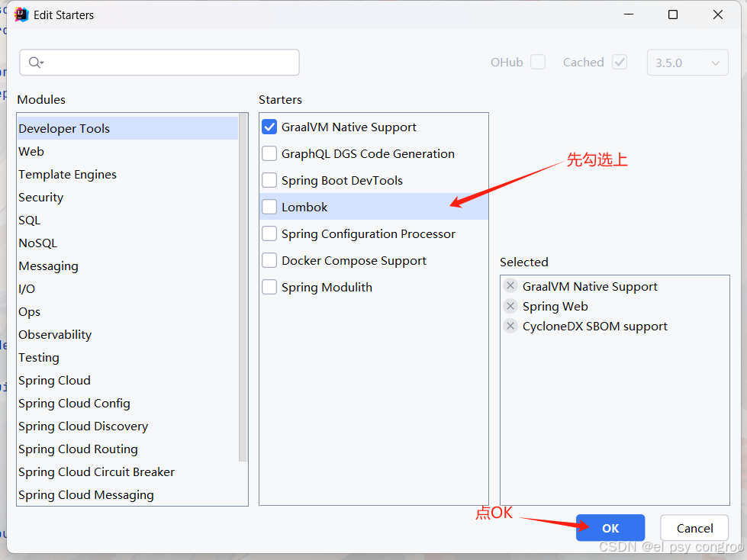Screen dimensions: 747x560
Task: Enable Docker Compose Support starter
Action: coord(269,260)
